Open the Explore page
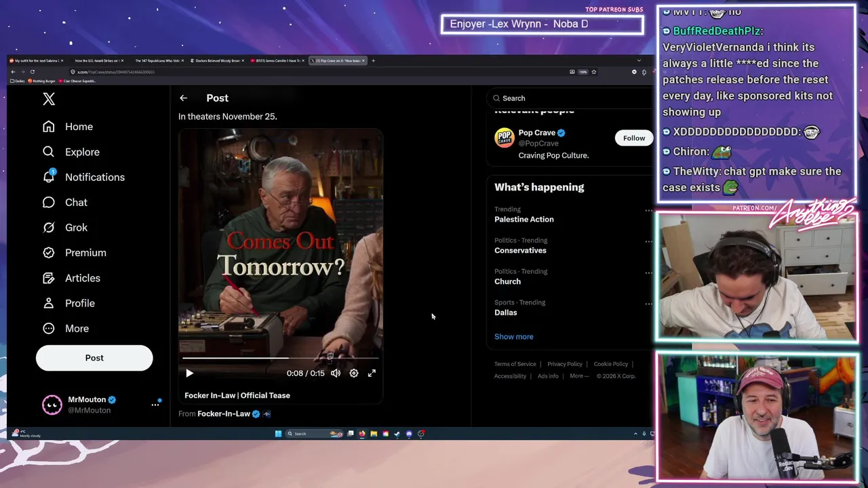 tap(71, 152)
